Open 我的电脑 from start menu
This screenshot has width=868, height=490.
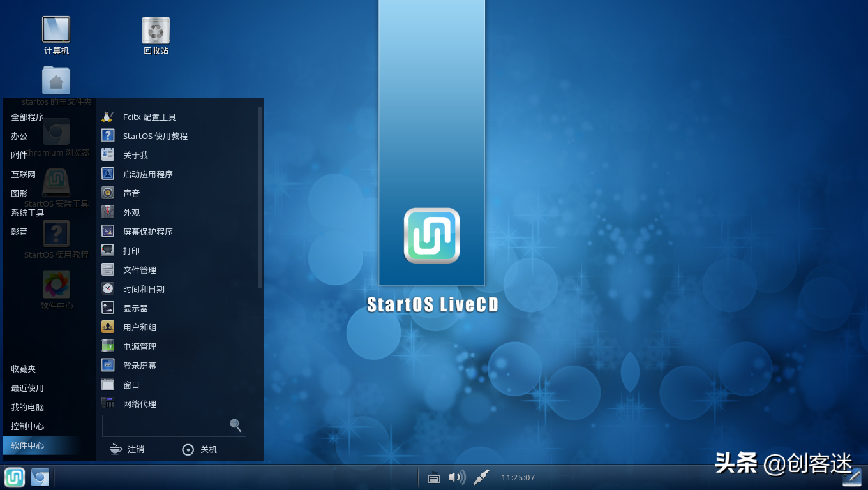click(x=27, y=407)
